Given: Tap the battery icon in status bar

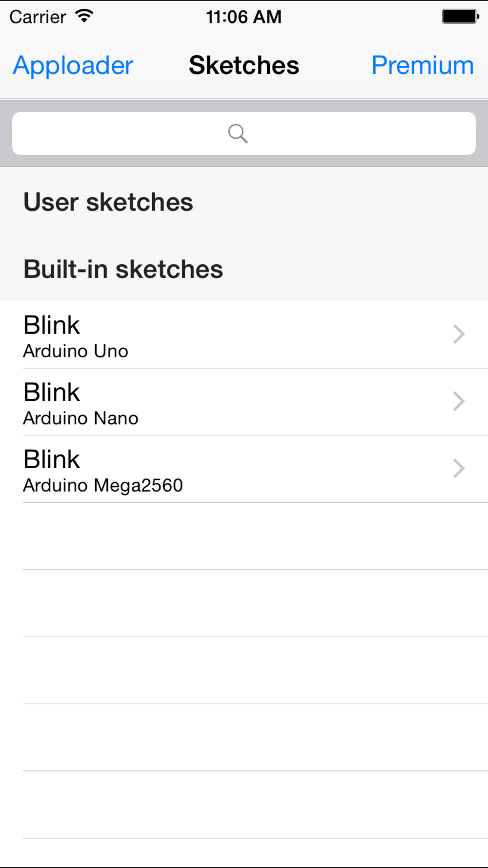Looking at the screenshot, I should (x=461, y=16).
